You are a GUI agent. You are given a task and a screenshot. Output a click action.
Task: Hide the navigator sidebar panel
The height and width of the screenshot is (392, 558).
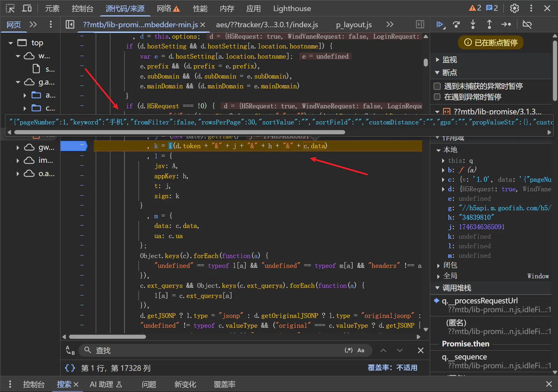pyautogui.click(x=70, y=24)
